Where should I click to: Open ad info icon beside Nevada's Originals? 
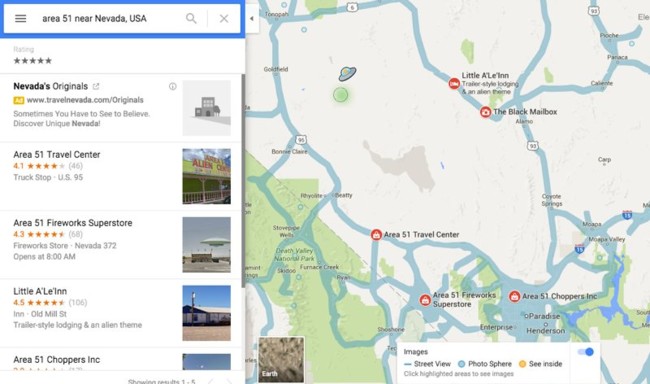coord(172,86)
